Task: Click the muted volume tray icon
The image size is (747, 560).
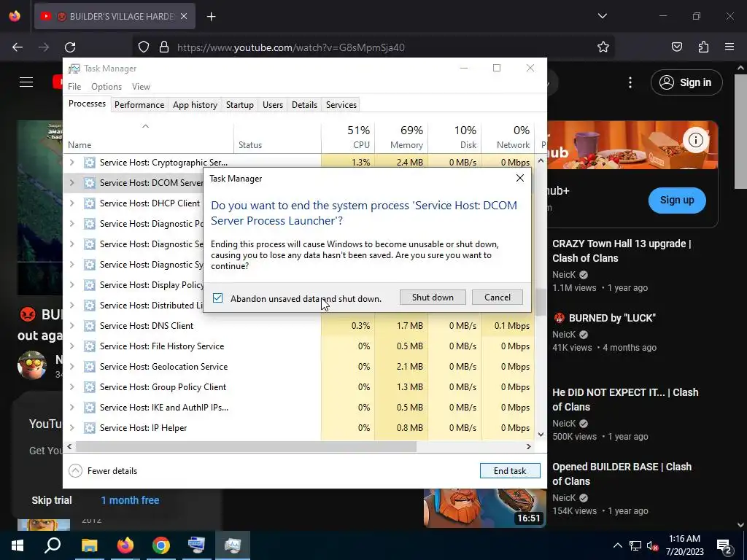Action: click(653, 545)
